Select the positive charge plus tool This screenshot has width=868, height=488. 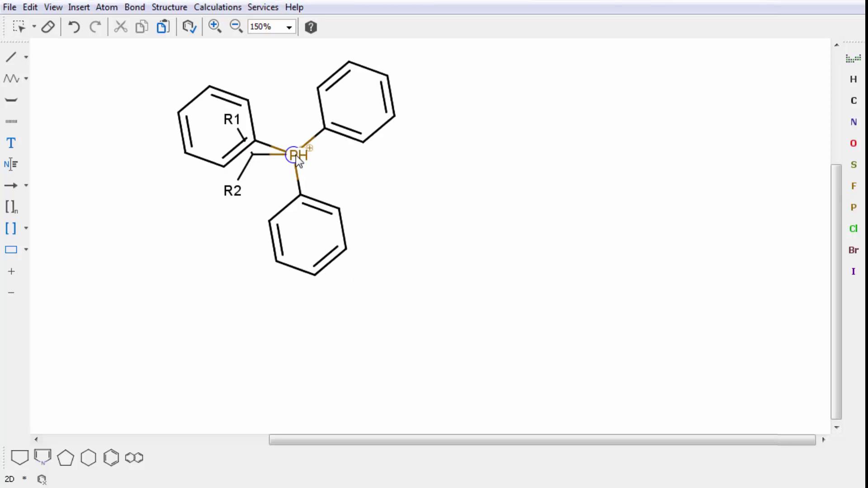click(11, 271)
